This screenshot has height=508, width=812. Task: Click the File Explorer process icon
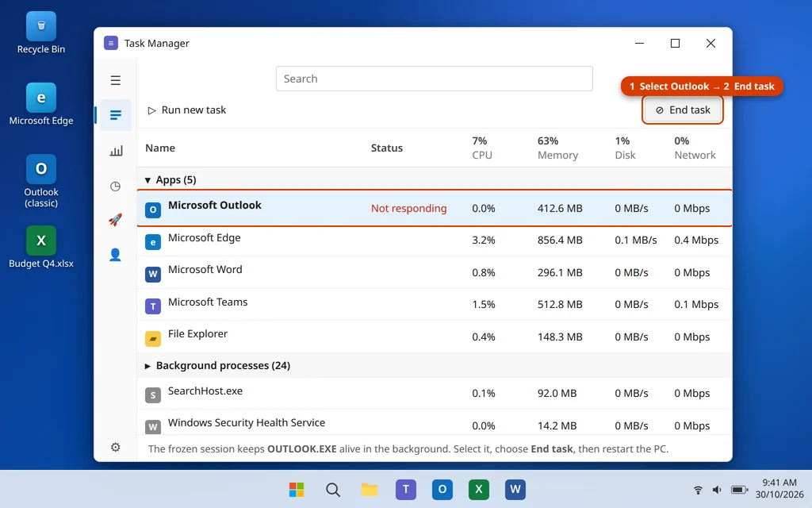(x=153, y=338)
